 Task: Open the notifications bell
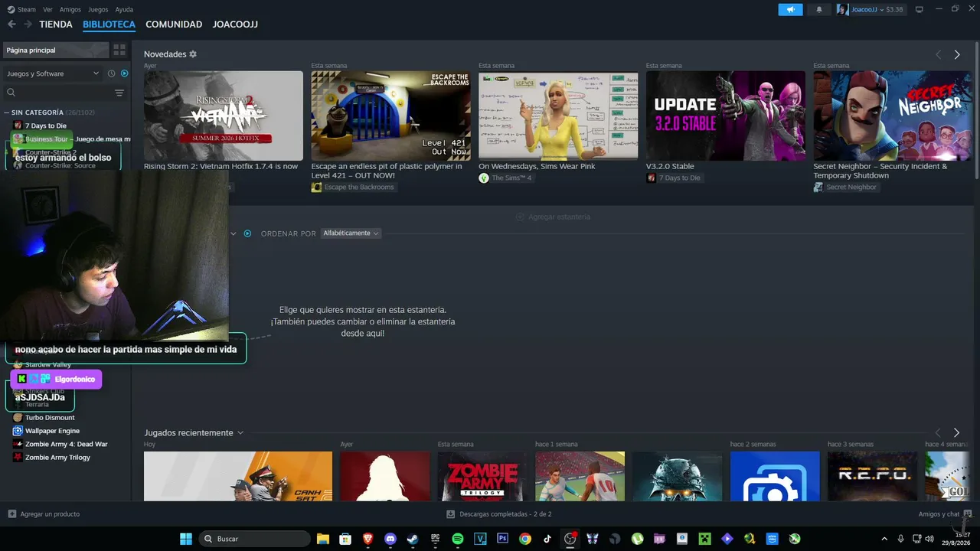pos(819,9)
